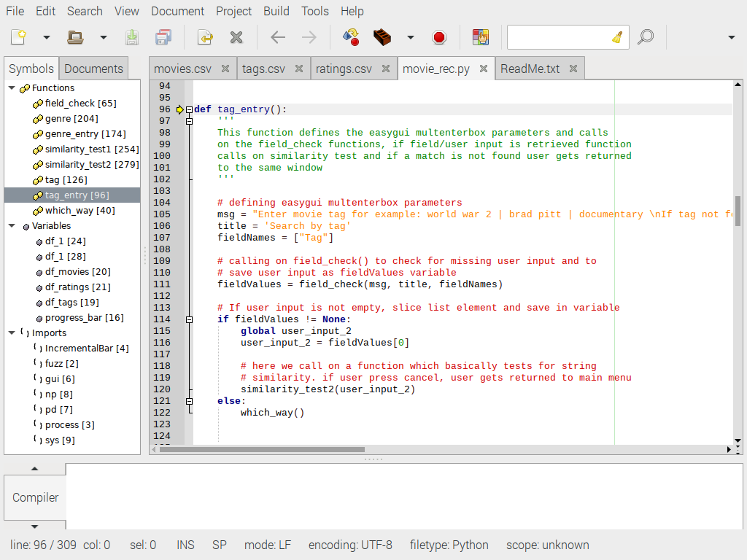The image size is (747, 560).
Task: Collapse the if fieldValues code block
Action: (x=189, y=319)
